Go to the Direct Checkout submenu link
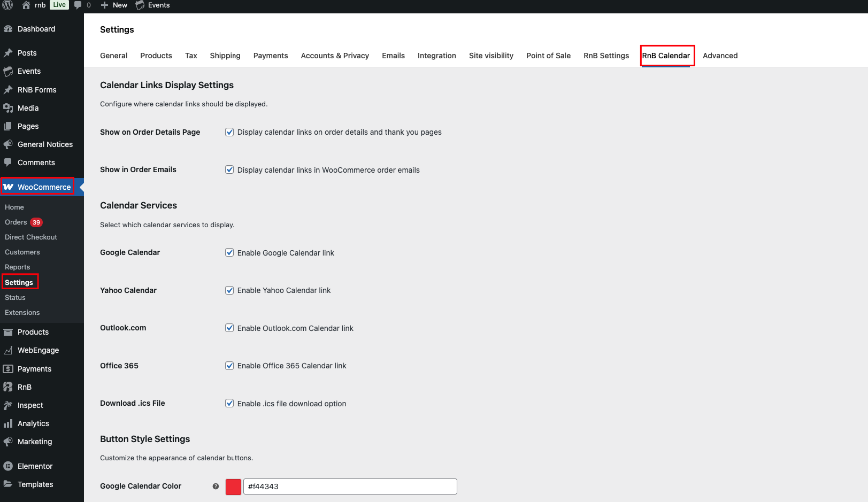Screen dimensions: 868x502 pyautogui.click(x=31, y=237)
